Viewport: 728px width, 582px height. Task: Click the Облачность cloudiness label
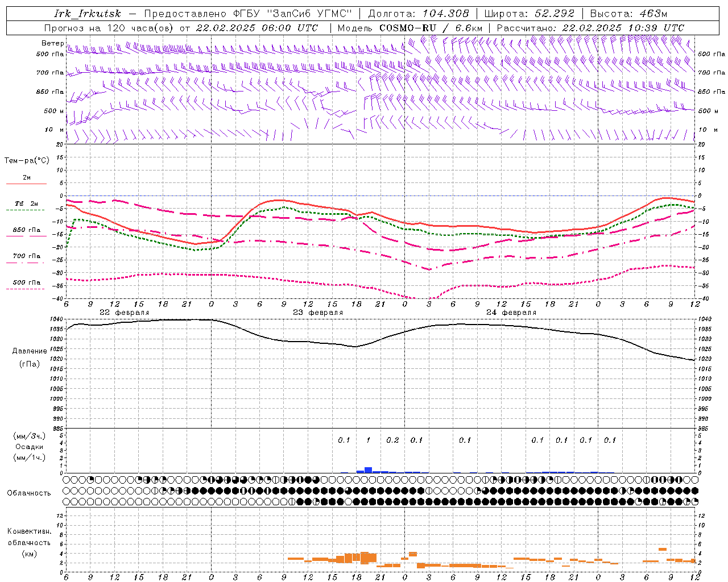click(x=29, y=493)
